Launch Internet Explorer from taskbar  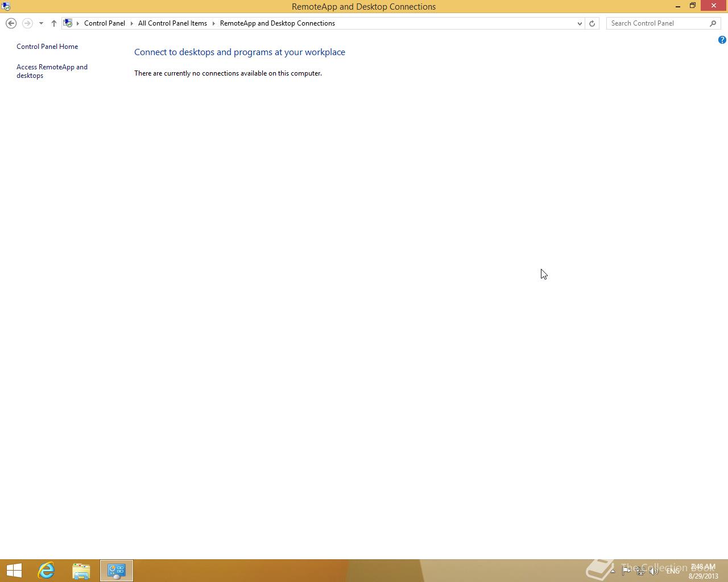coord(46,571)
